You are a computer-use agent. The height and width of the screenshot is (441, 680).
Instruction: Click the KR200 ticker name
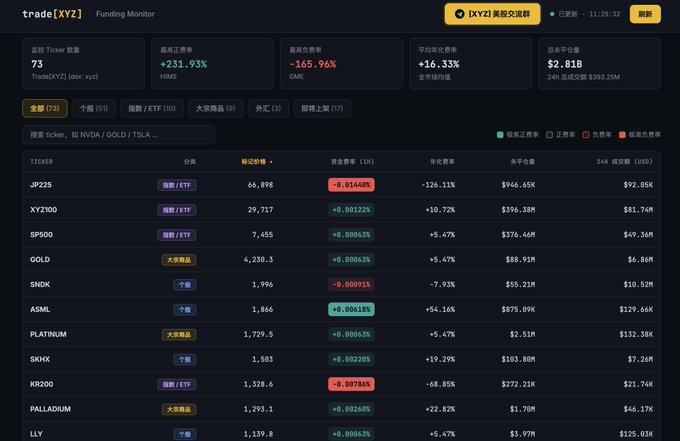click(42, 384)
